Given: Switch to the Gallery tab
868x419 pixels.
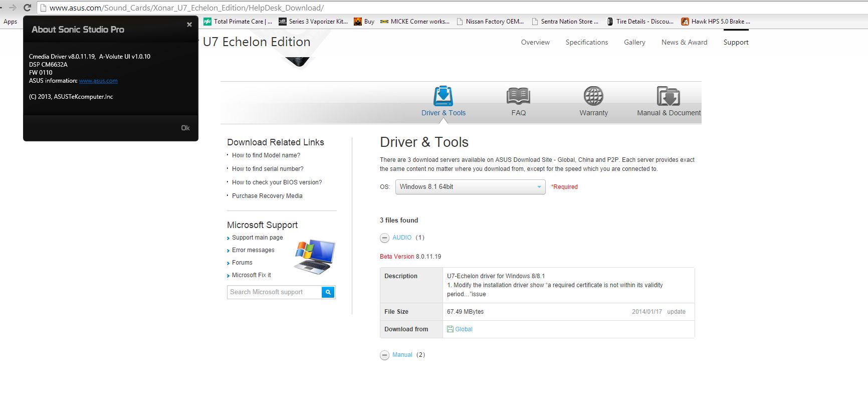Looking at the screenshot, I should 634,42.
